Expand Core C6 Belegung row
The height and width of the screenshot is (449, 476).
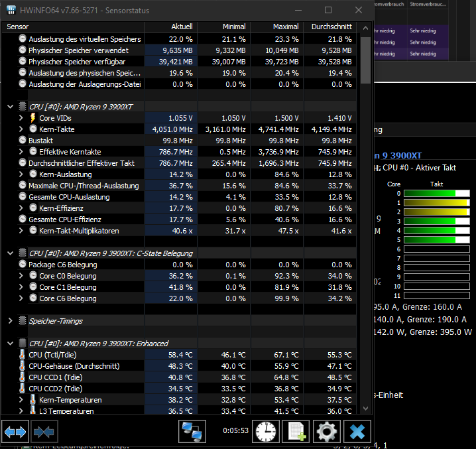[21, 298]
